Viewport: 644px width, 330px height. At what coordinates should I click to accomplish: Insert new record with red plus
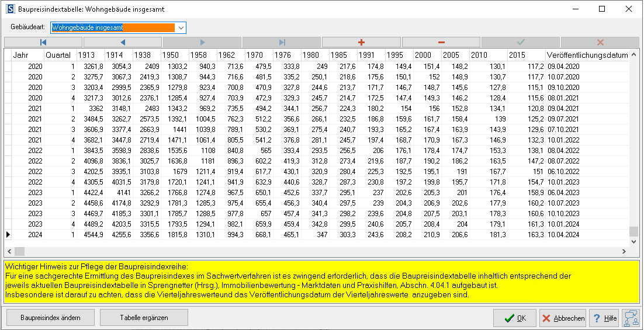pos(361,42)
